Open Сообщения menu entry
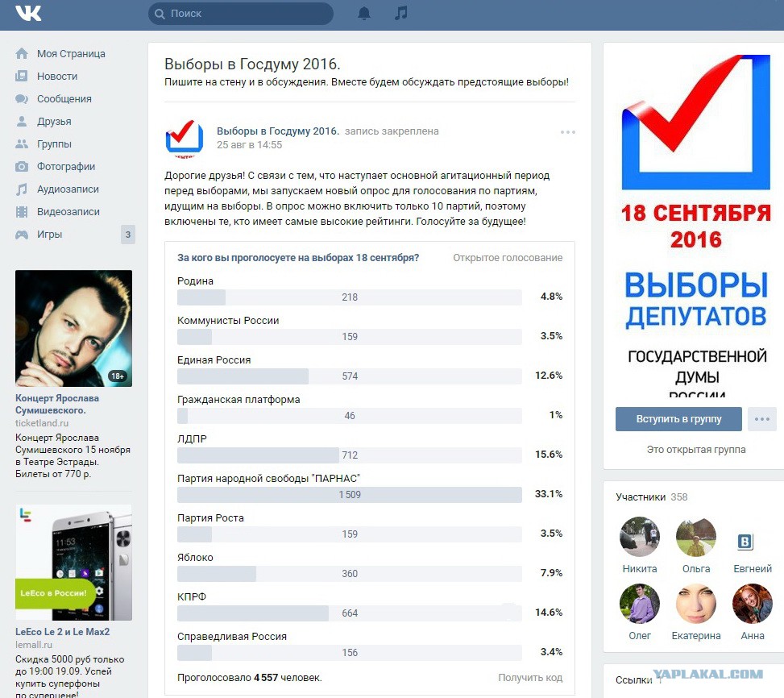Viewport: 784px width, 698px height. pyautogui.click(x=64, y=98)
